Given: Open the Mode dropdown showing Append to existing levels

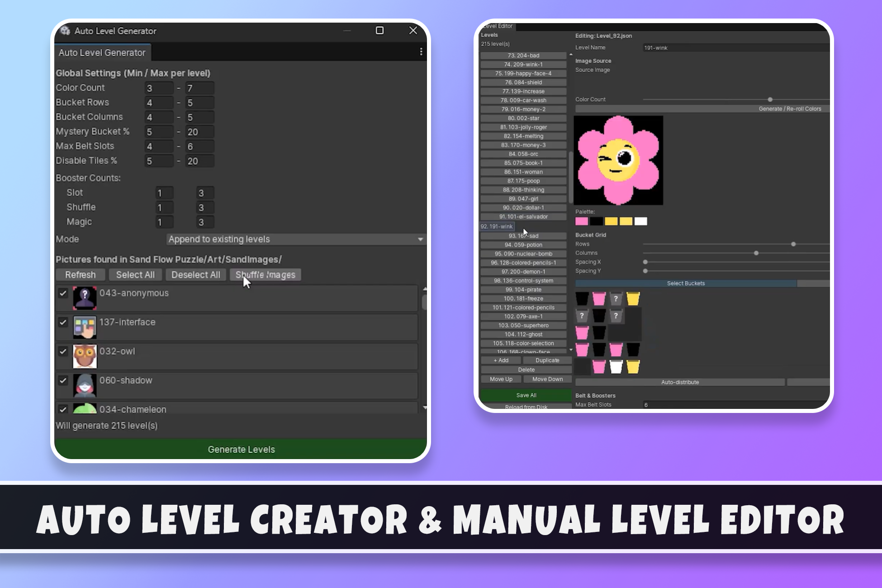Looking at the screenshot, I should (x=296, y=239).
